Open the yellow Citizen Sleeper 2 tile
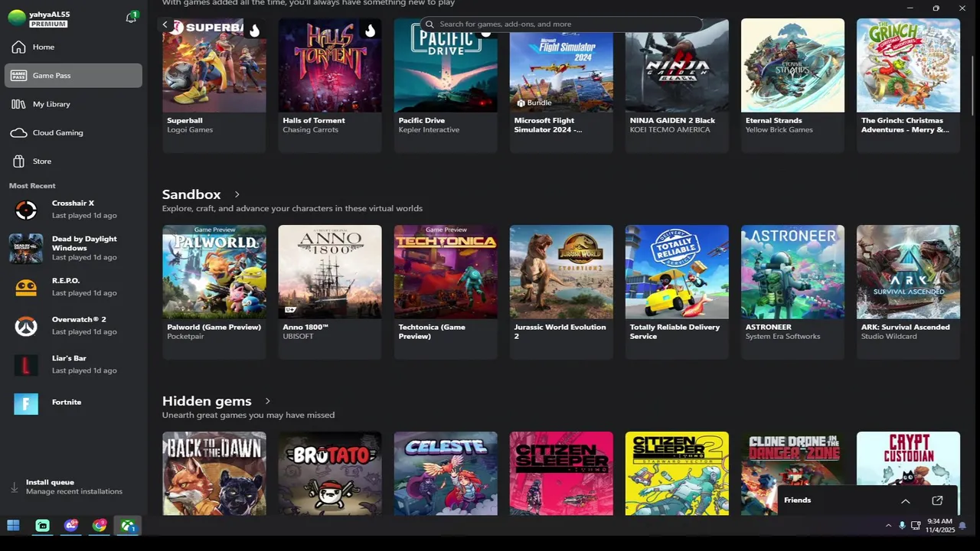 tap(677, 473)
